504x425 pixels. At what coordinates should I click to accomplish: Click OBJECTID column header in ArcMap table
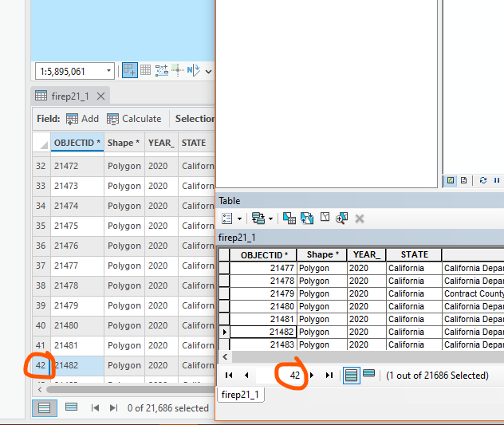point(263,255)
